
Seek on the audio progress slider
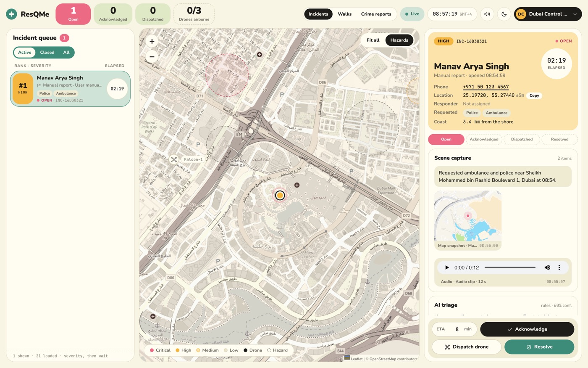pyautogui.click(x=510, y=267)
